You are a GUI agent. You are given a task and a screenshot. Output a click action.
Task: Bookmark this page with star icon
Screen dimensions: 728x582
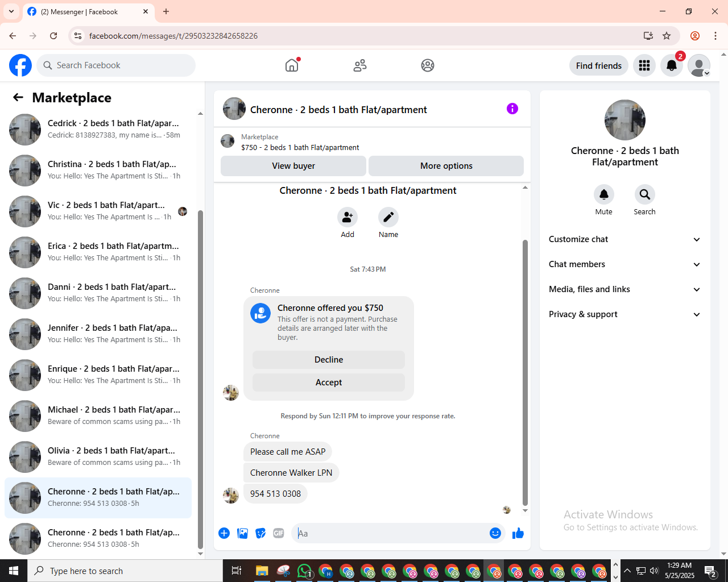tap(667, 36)
